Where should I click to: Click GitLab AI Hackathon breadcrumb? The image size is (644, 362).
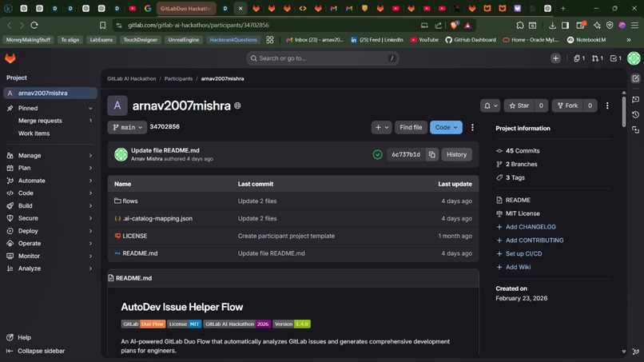coord(131,78)
